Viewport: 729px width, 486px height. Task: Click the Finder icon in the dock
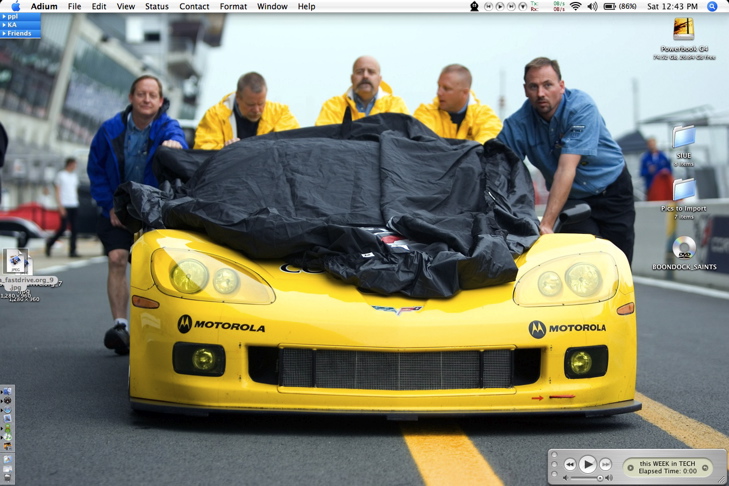7,392
